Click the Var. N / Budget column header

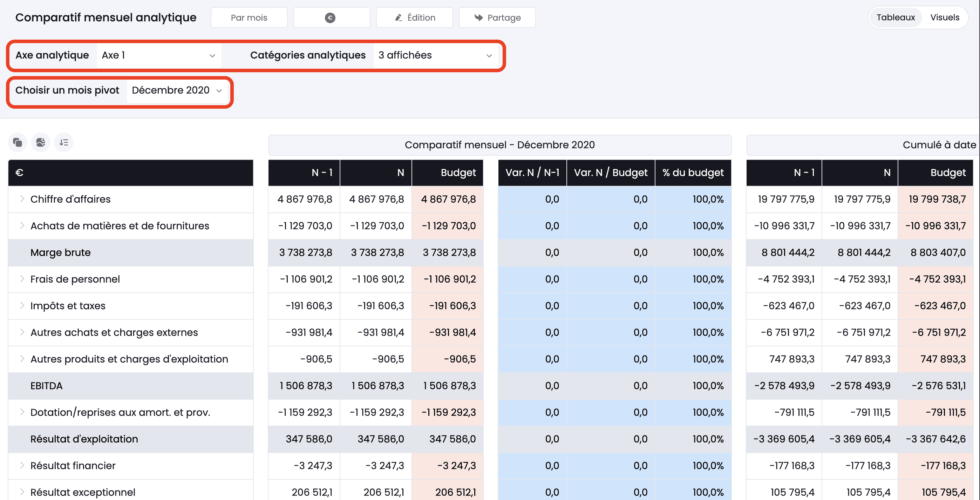click(x=611, y=173)
